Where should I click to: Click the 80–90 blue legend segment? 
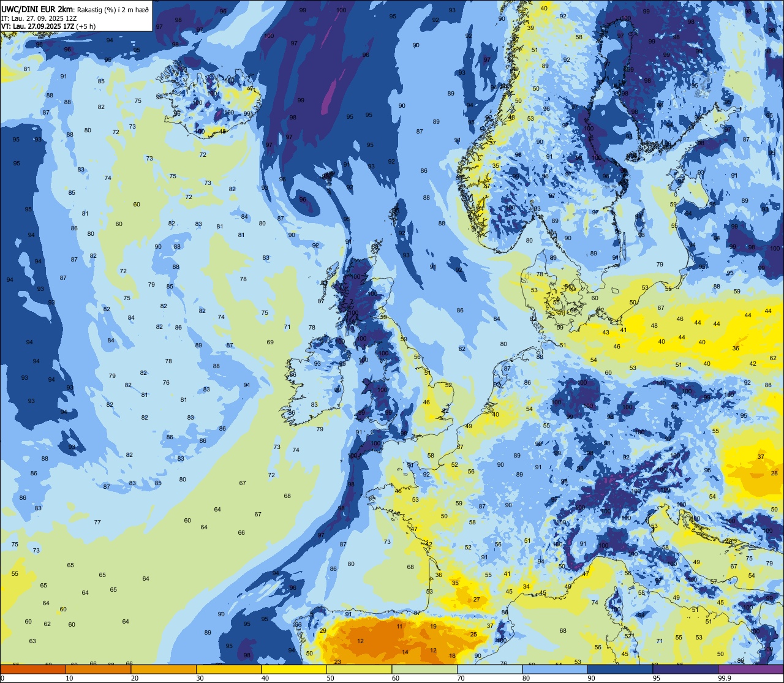[555, 669]
